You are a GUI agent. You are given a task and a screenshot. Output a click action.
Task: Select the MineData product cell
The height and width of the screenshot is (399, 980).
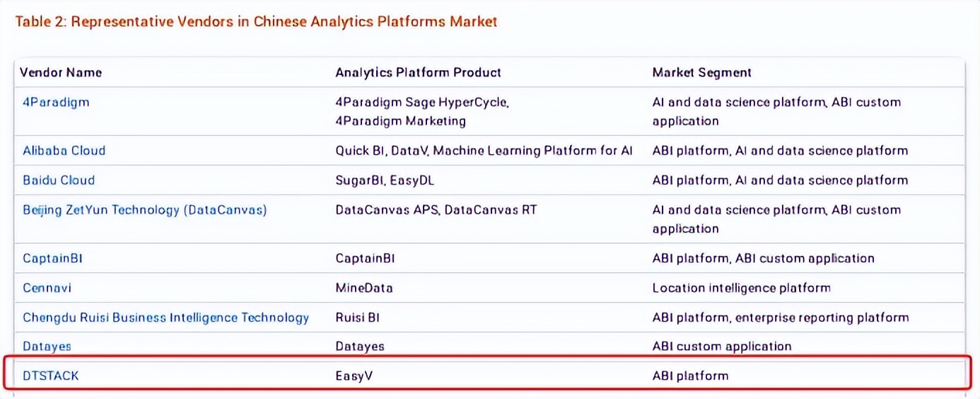tap(364, 288)
